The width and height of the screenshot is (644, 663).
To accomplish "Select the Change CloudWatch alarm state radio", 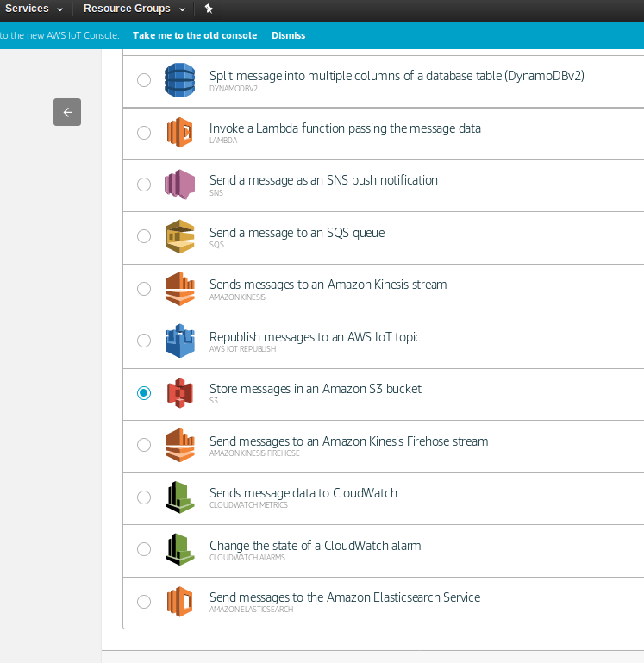I will [x=144, y=549].
